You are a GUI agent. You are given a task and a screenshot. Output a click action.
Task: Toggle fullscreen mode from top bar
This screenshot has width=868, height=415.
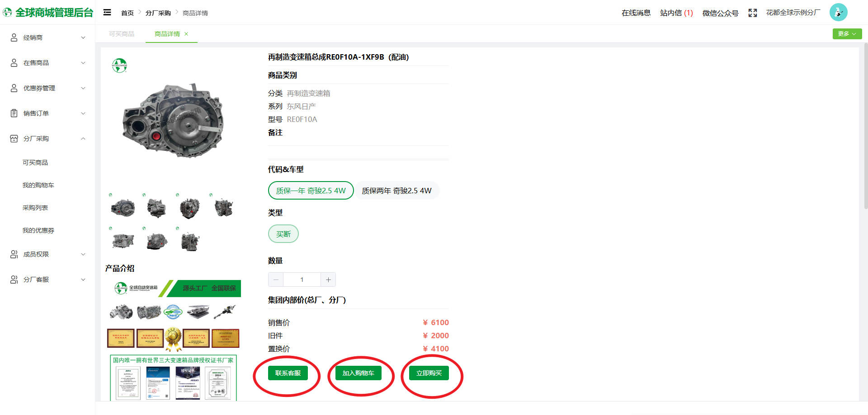(x=752, y=13)
